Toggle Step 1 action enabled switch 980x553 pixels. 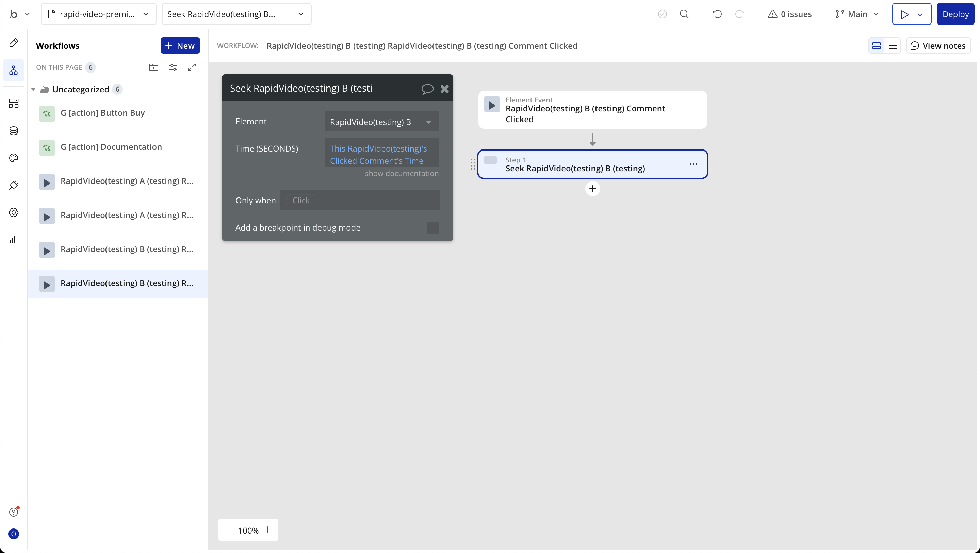[x=491, y=160]
